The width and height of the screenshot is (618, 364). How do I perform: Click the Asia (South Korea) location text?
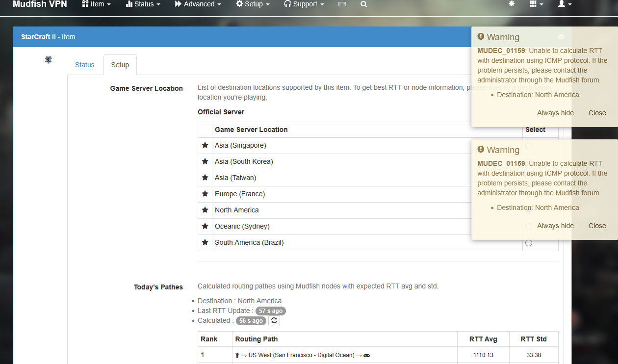click(x=244, y=161)
